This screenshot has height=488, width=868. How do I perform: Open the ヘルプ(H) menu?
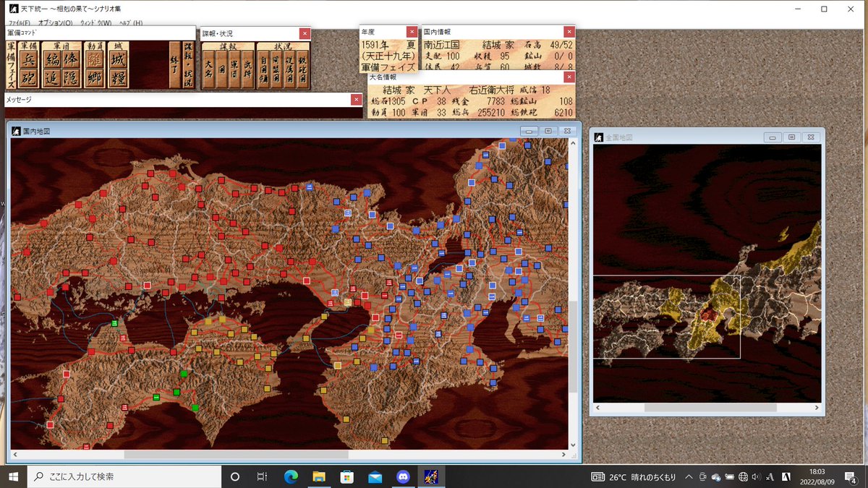point(130,23)
